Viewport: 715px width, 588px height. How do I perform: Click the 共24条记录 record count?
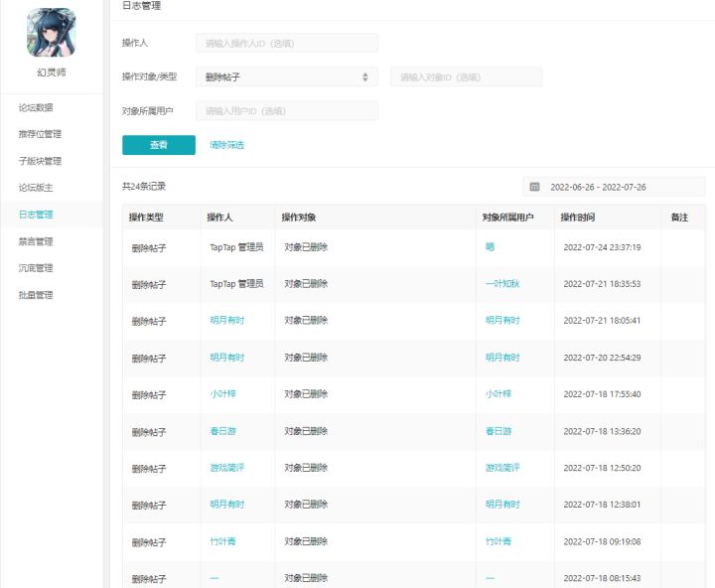[144, 186]
